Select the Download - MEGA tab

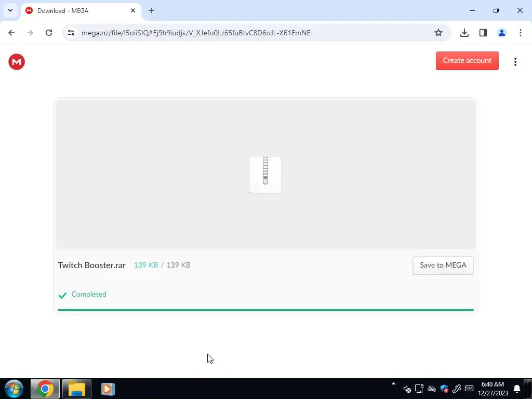tap(81, 11)
